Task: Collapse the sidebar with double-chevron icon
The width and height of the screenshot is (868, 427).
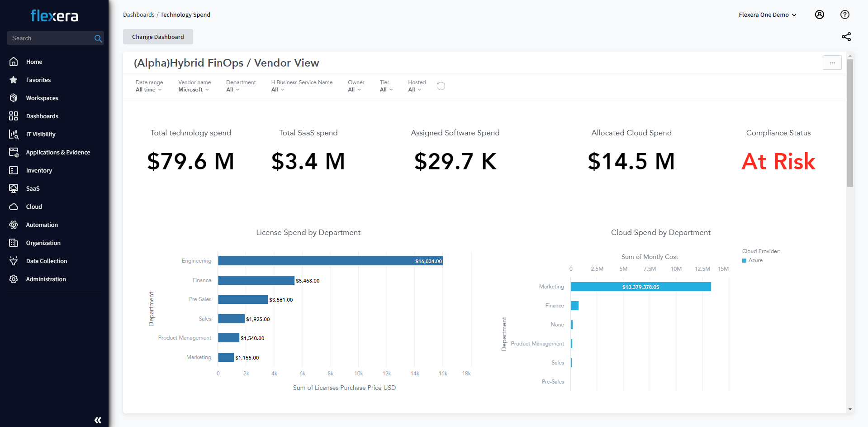Action: (98, 420)
